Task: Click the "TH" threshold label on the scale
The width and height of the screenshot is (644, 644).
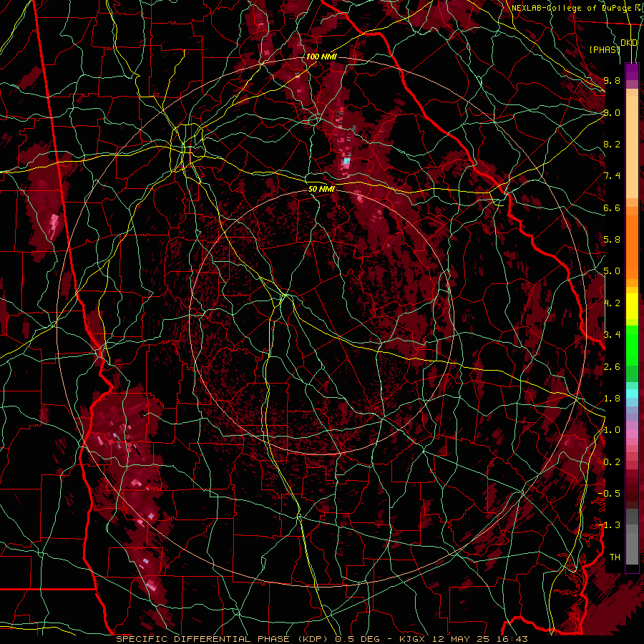Action: coord(615,557)
